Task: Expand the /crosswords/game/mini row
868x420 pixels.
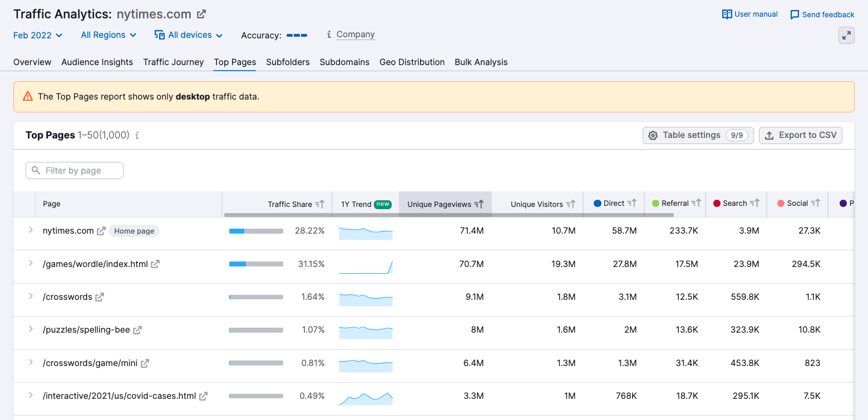Action: pos(31,362)
